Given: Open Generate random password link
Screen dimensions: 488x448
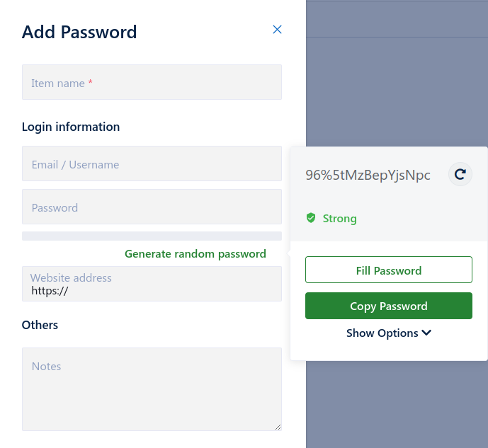Looking at the screenshot, I should point(195,253).
